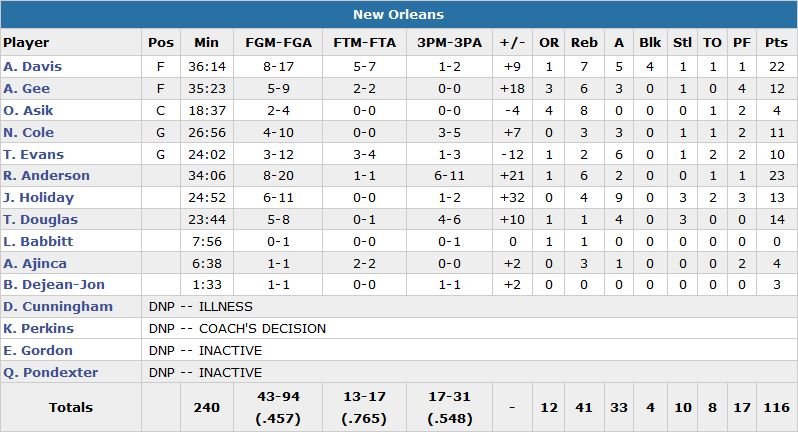
Task: Click E. Gordon player name
Action: point(38,351)
